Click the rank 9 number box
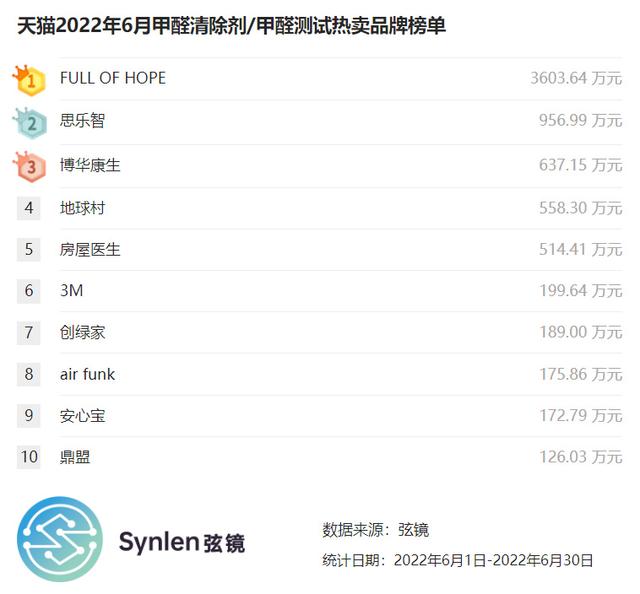Viewport: 640px width, 594px height. (29, 416)
